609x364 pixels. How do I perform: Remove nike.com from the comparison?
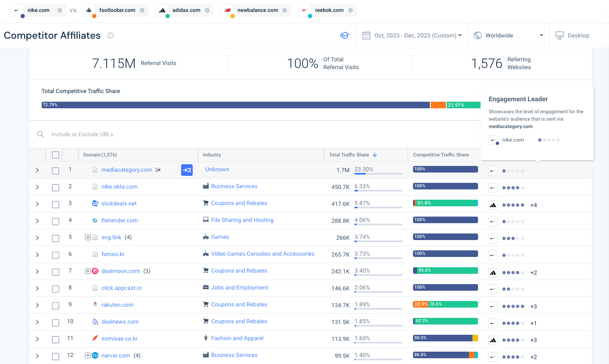point(60,10)
